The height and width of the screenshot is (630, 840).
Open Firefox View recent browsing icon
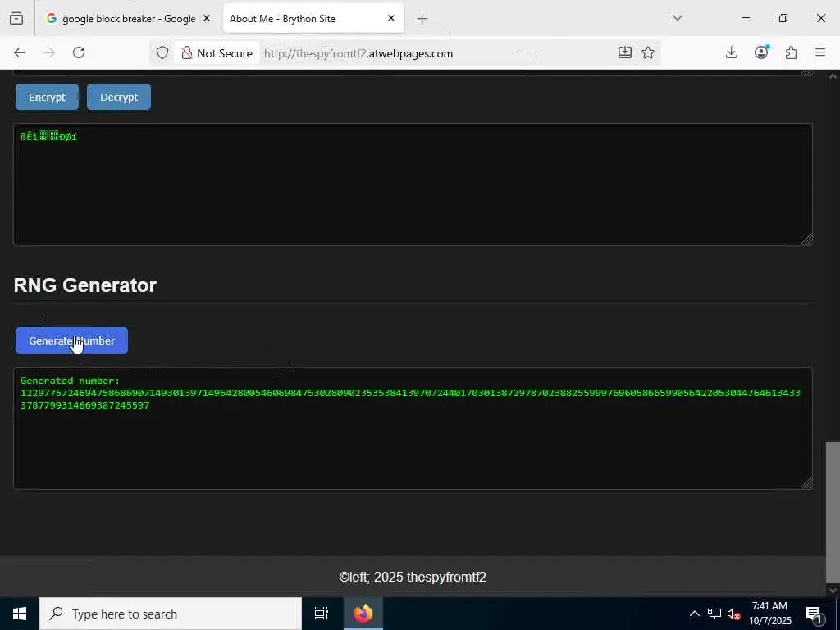pos(16,18)
